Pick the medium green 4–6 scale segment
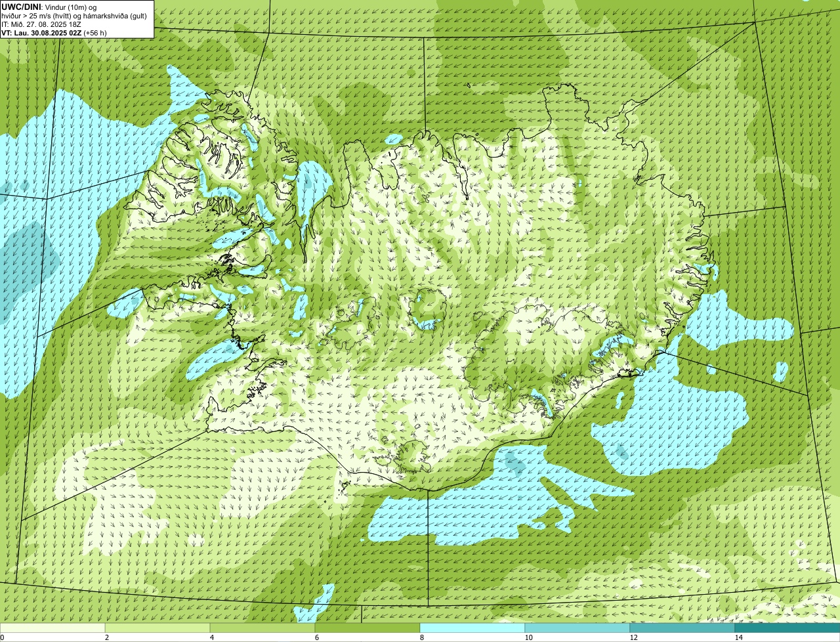The image size is (840, 642). [x=262, y=628]
